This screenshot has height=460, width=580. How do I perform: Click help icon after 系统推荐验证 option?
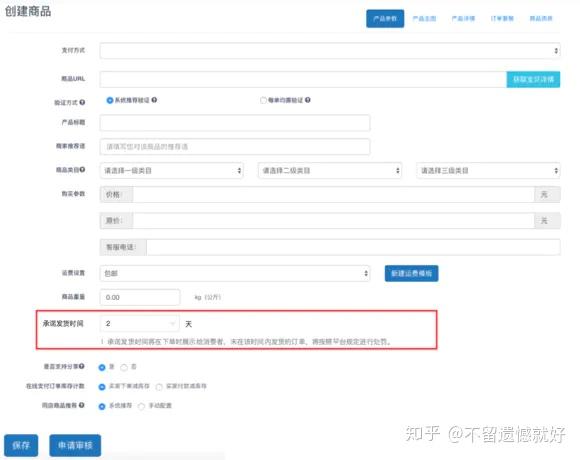pyautogui.click(x=154, y=100)
